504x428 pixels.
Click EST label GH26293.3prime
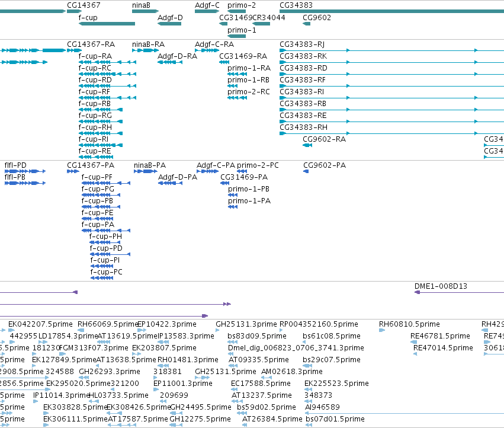tap(110, 372)
